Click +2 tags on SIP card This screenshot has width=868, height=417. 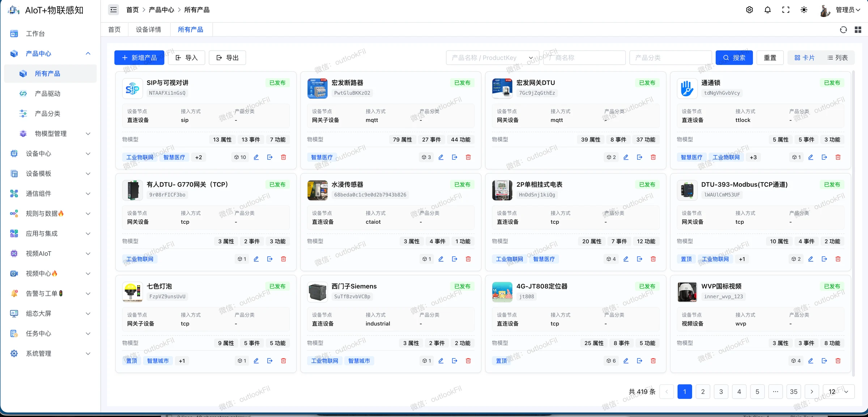[199, 157]
